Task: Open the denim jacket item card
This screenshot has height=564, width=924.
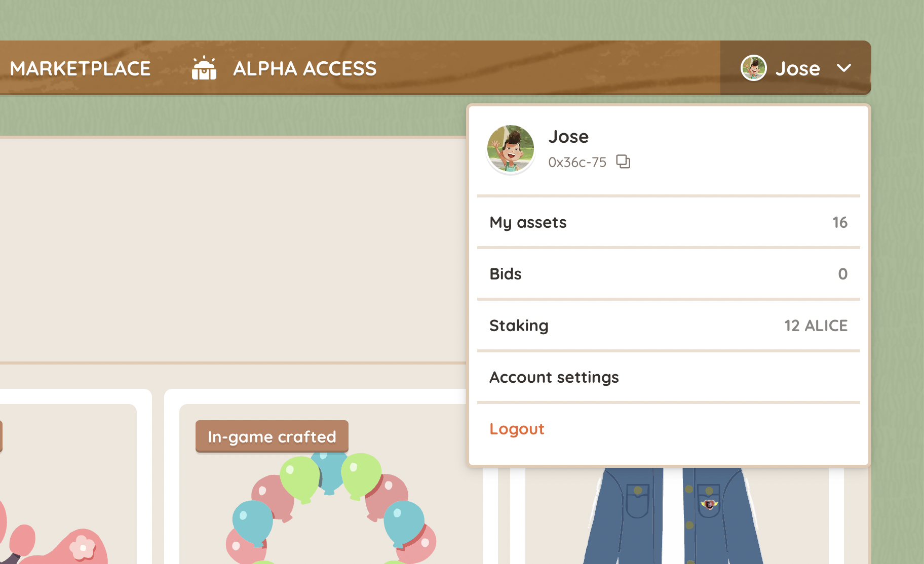Action: [674, 516]
